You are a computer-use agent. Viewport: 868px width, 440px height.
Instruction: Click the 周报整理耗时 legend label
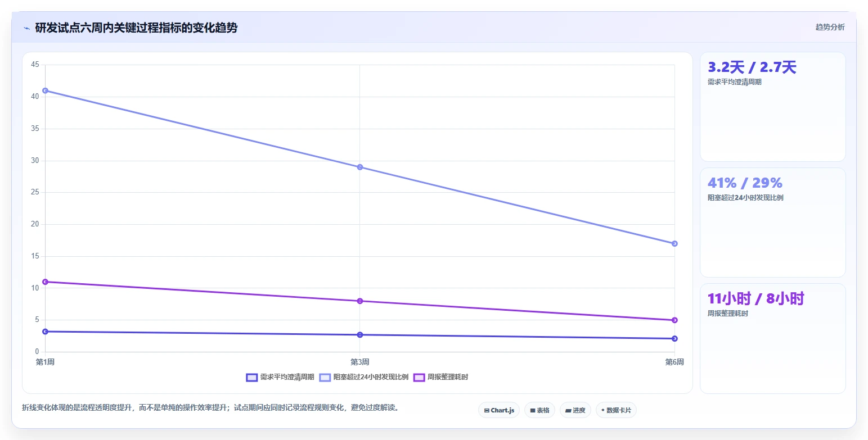tap(448, 377)
